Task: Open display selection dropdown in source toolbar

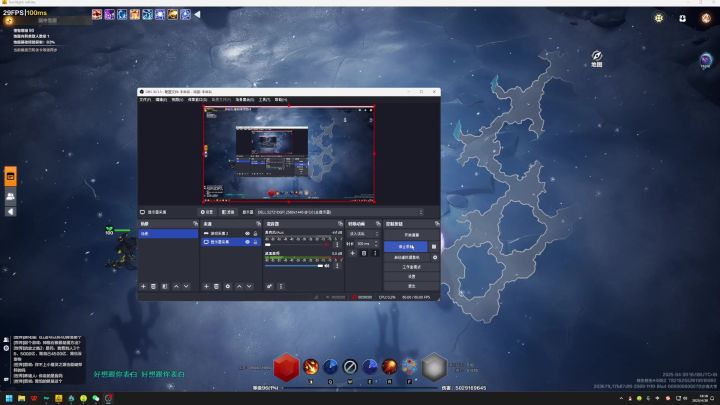Action: click(x=340, y=212)
